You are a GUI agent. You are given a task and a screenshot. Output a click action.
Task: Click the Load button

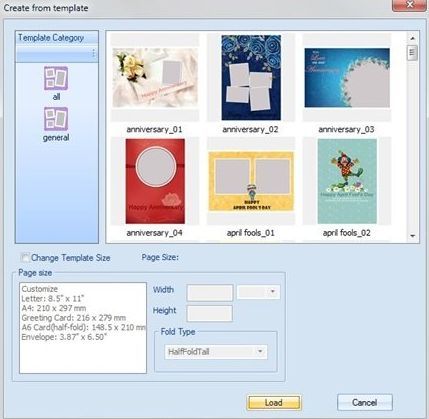(x=274, y=403)
